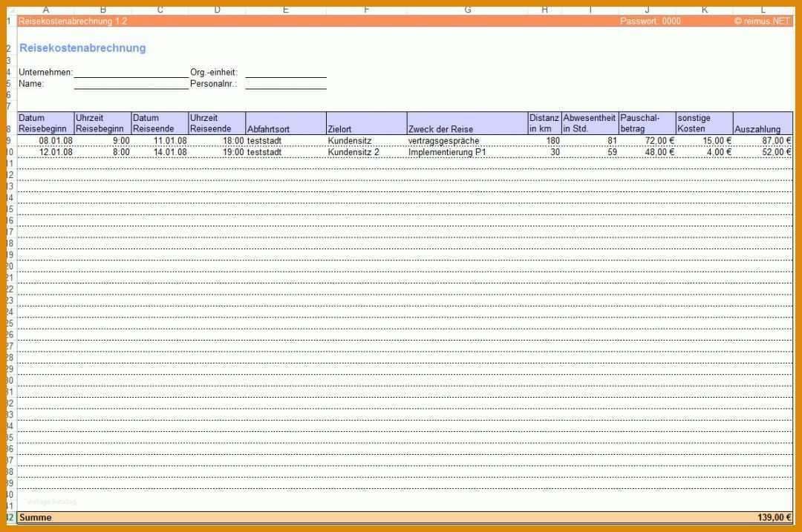Click 'teststadt' in the 08.01.08 row
This screenshot has width=802, height=532.
point(286,140)
